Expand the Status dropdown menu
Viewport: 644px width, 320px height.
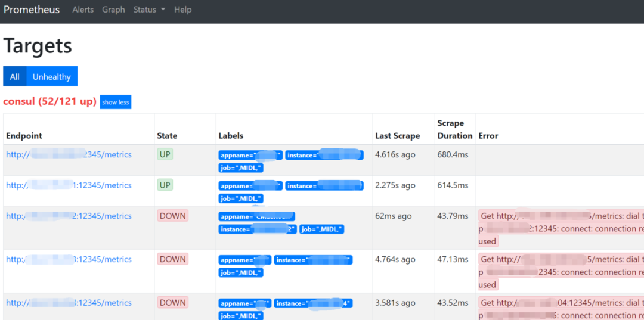(x=149, y=10)
